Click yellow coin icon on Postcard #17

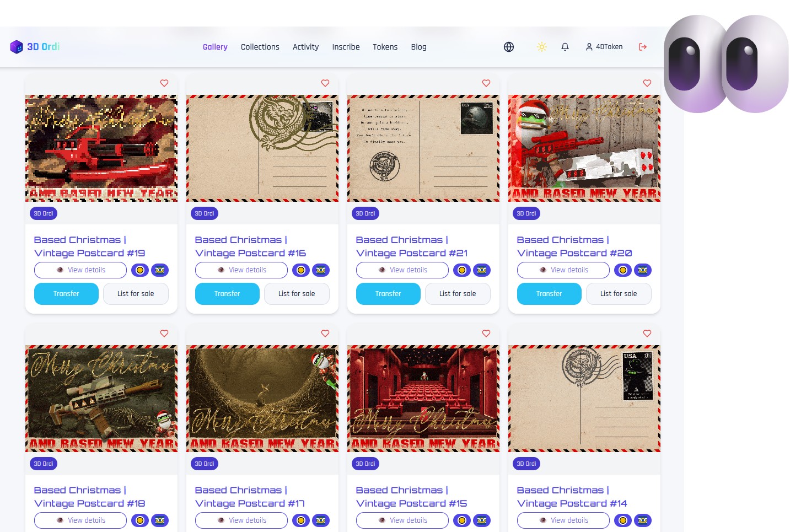pos(301,520)
